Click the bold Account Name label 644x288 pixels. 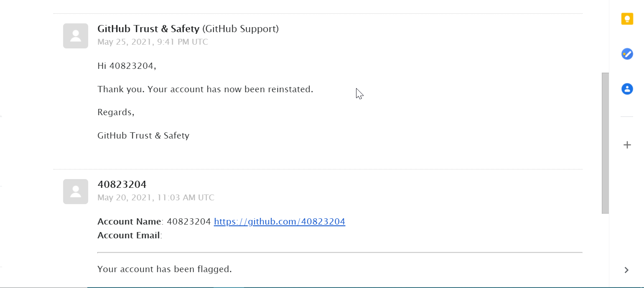[x=129, y=222]
